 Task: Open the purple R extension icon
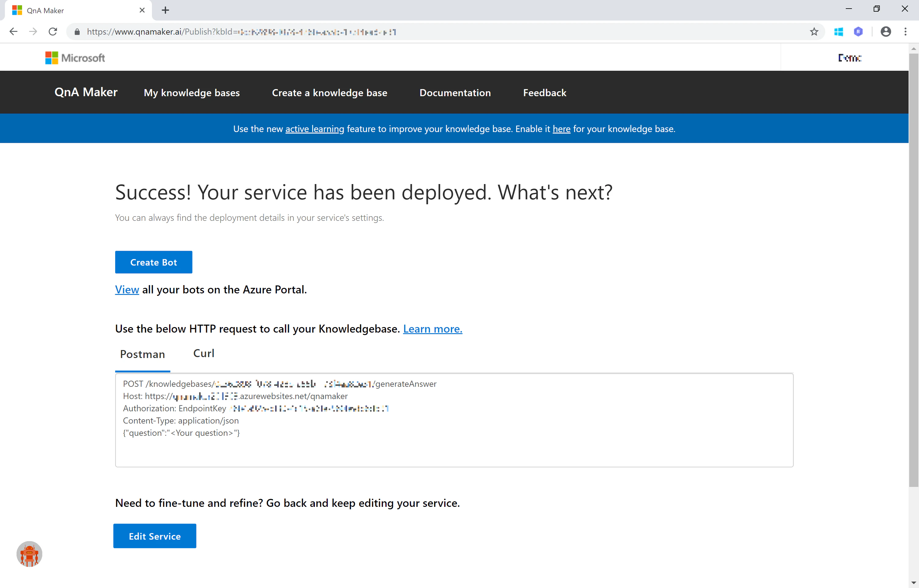(858, 32)
